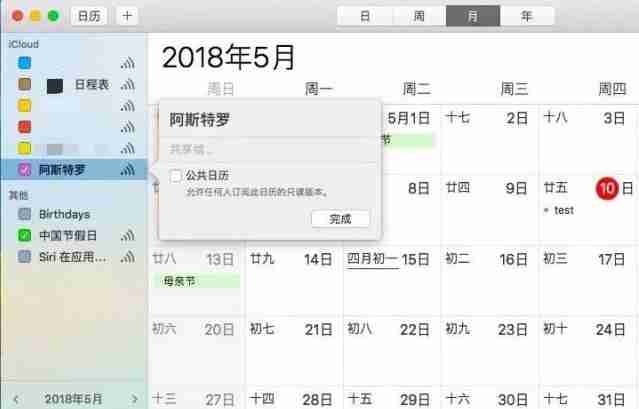Select today's date 10 red circle

[x=607, y=188]
